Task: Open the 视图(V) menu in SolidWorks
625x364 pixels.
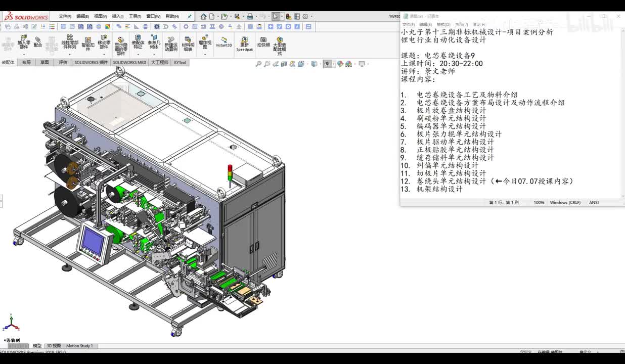Action: click(x=100, y=16)
